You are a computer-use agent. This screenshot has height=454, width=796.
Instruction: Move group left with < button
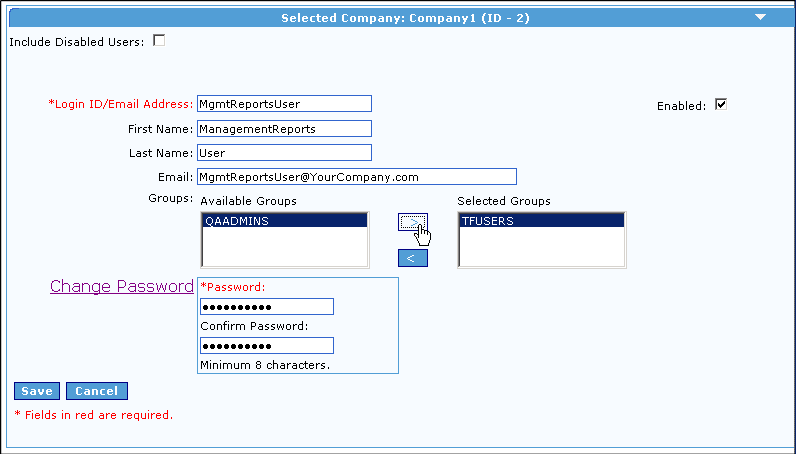click(413, 258)
